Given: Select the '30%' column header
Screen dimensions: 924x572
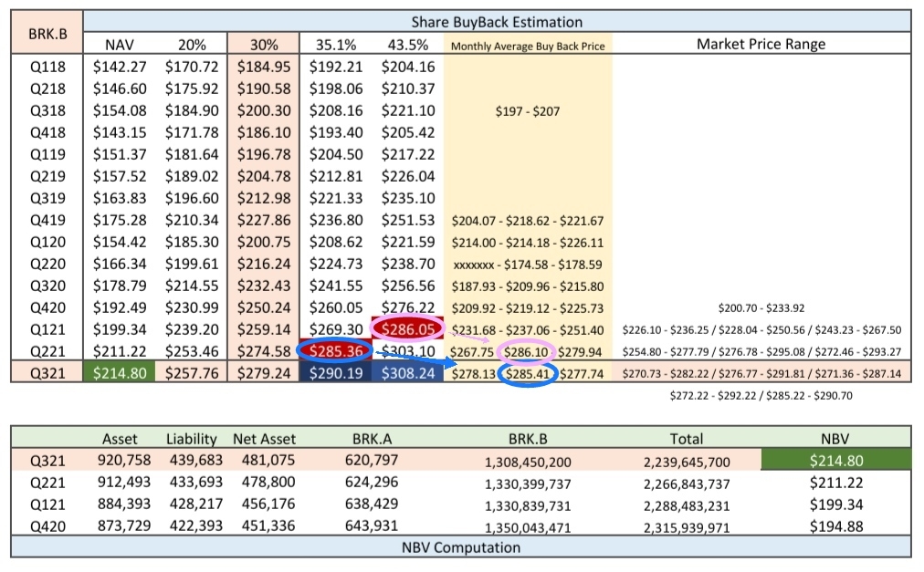Looking at the screenshot, I should click(264, 45).
